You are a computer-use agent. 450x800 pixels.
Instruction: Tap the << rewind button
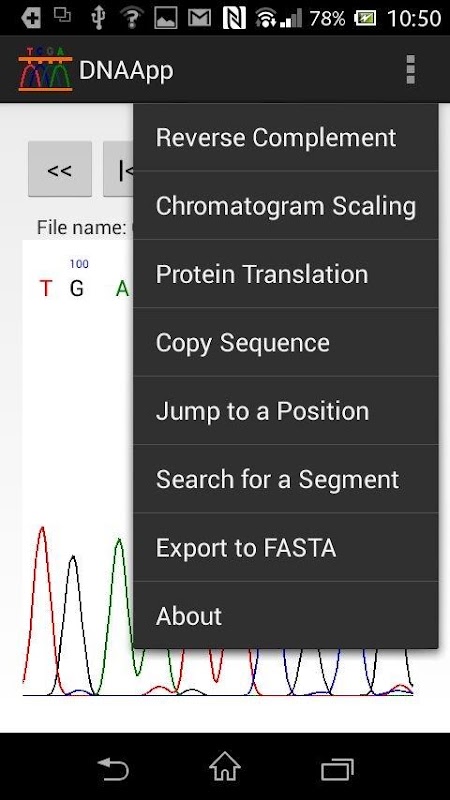point(60,169)
